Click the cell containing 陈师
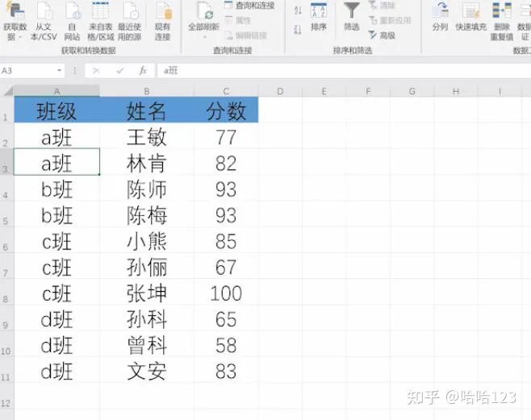531x420 pixels. [x=147, y=188]
